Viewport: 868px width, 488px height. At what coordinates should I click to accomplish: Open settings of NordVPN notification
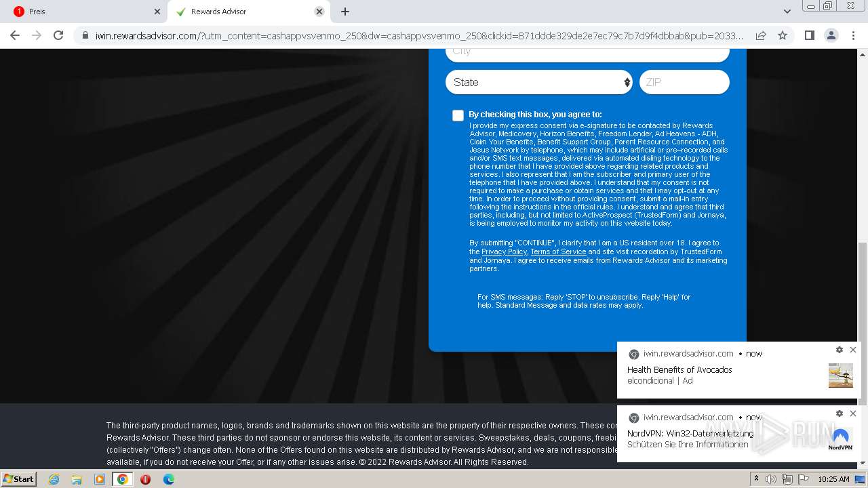tap(840, 413)
